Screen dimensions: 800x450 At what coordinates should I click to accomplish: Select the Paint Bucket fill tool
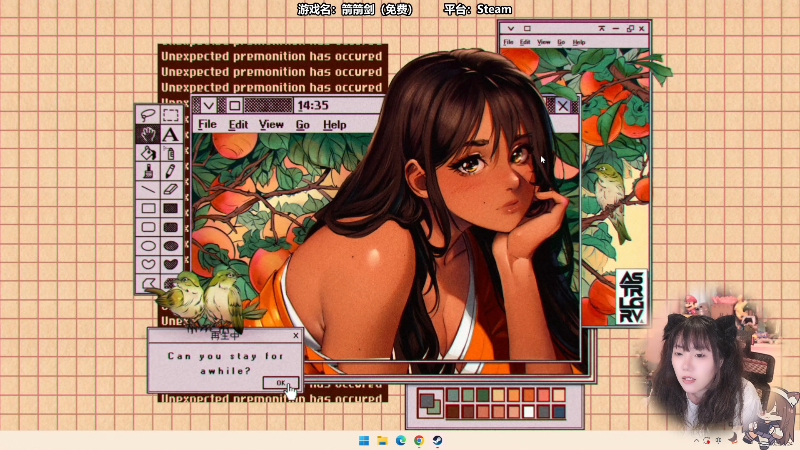(x=148, y=153)
